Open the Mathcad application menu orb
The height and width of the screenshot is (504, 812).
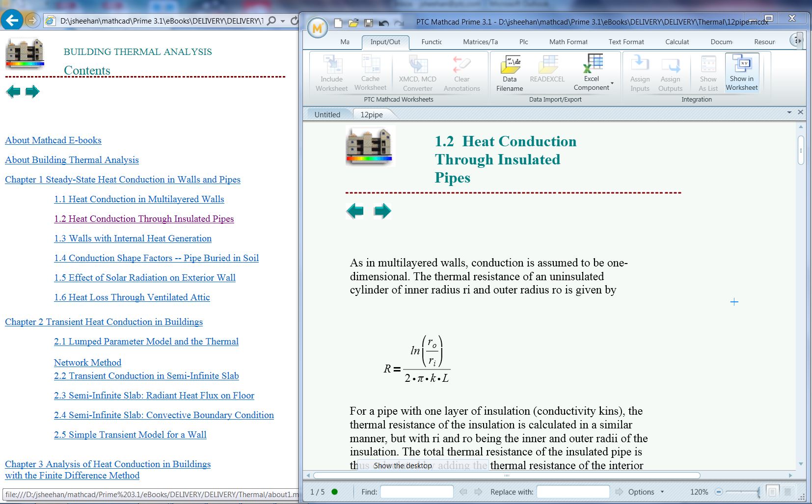click(317, 28)
